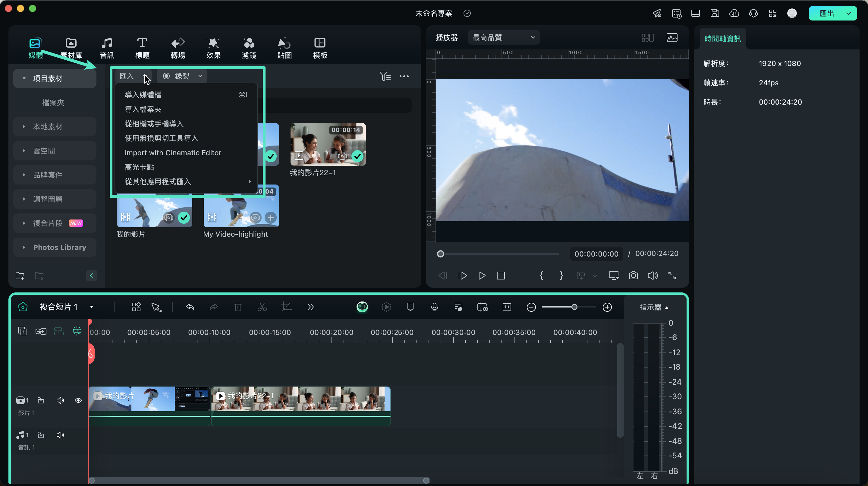Viewport: 868px width, 486px height.
Task: Switch to the 效果 effects tab
Action: [213, 48]
